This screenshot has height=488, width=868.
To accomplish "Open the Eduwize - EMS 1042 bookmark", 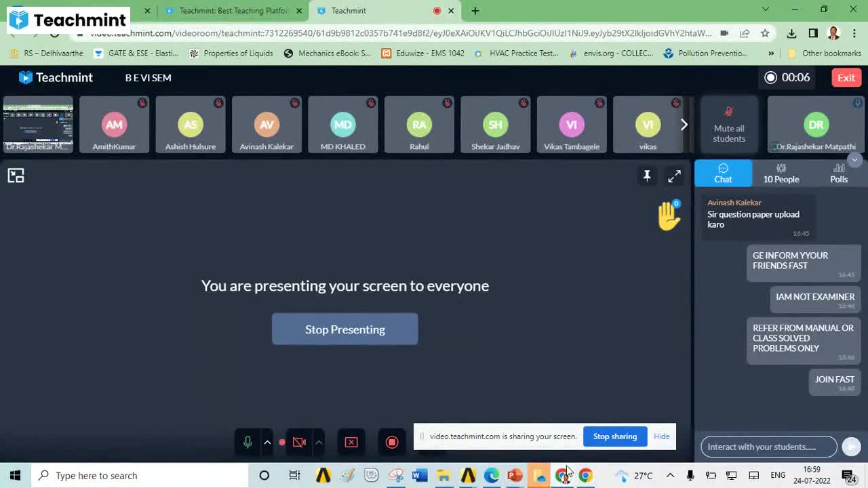I will (422, 53).
